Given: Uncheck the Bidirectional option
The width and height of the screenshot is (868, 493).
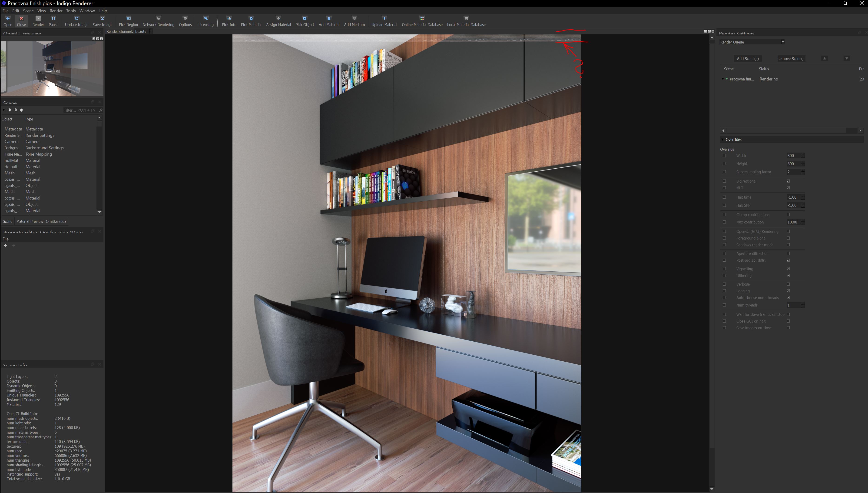Looking at the screenshot, I should 788,181.
